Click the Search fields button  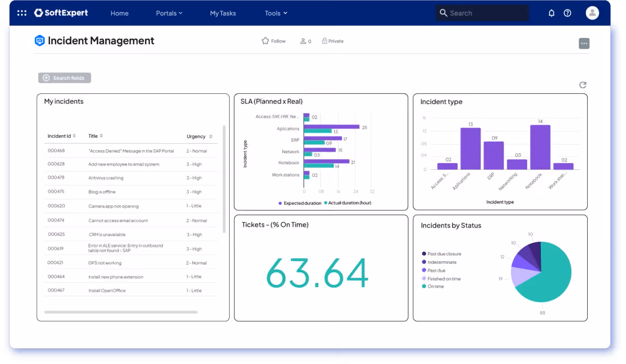[64, 78]
